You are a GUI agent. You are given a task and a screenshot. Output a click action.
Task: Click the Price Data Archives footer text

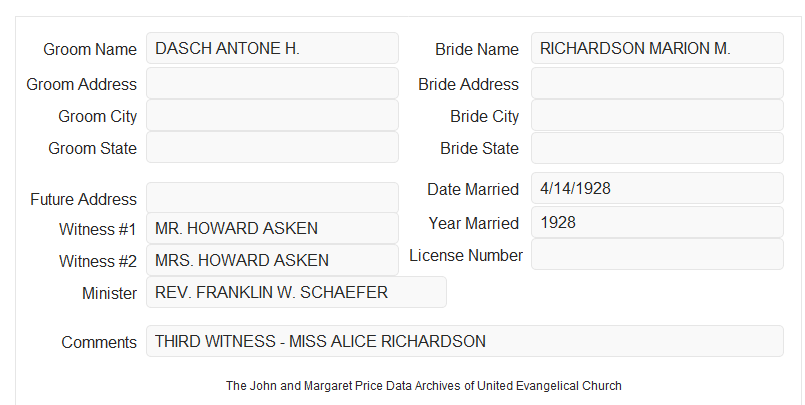(x=424, y=385)
